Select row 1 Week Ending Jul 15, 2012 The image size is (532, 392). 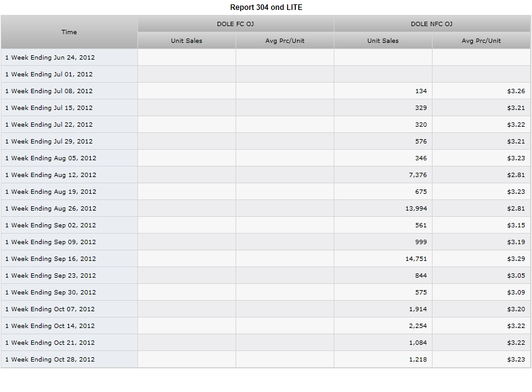pyautogui.click(x=265, y=107)
